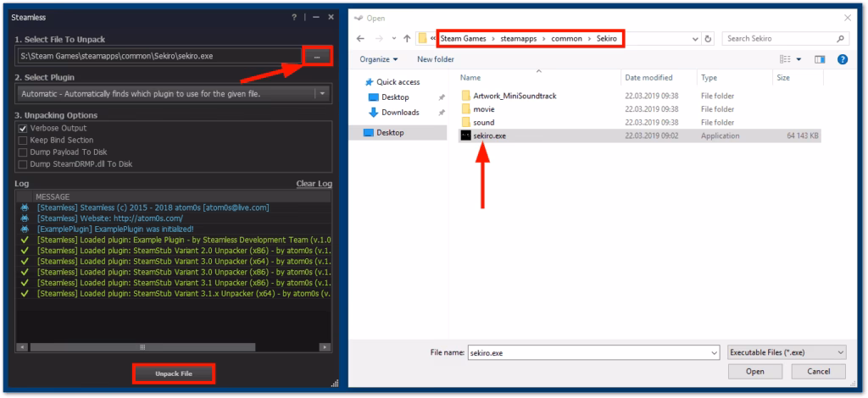Close the Steamless window
Image resolution: width=868 pixels, height=398 pixels.
331,17
